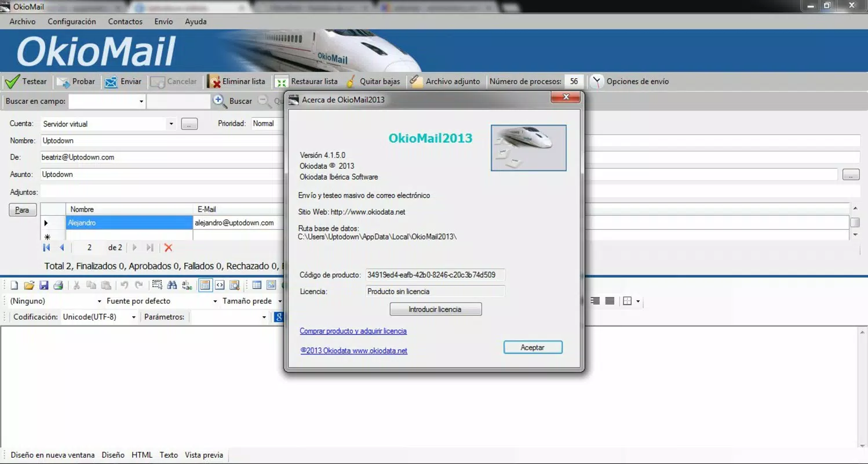Click the first record navigation arrow
The image size is (868, 464).
point(46,248)
